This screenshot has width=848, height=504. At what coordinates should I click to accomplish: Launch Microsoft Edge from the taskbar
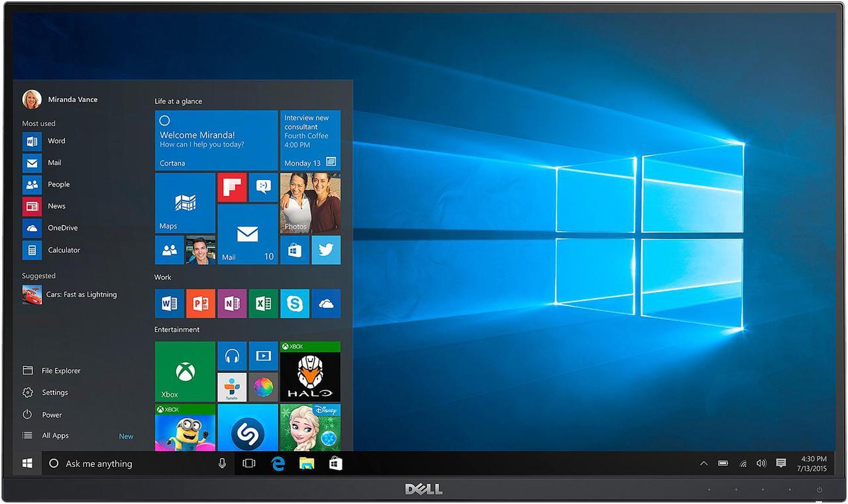click(x=278, y=464)
